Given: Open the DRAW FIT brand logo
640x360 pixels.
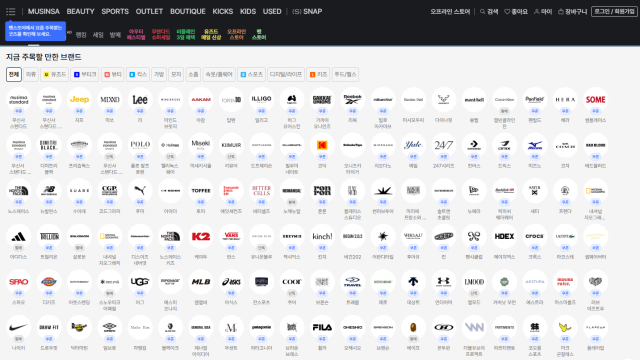Looking at the screenshot, I should pos(49,327).
